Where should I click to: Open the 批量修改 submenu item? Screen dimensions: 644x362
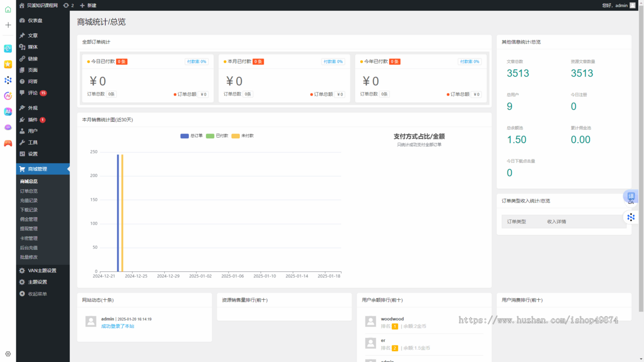(x=29, y=257)
